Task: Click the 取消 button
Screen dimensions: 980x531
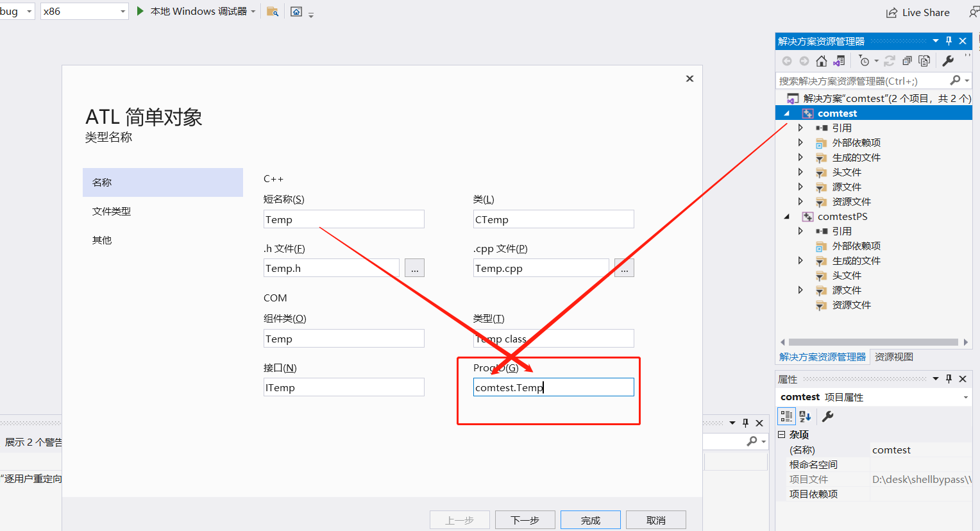Action: pos(655,520)
